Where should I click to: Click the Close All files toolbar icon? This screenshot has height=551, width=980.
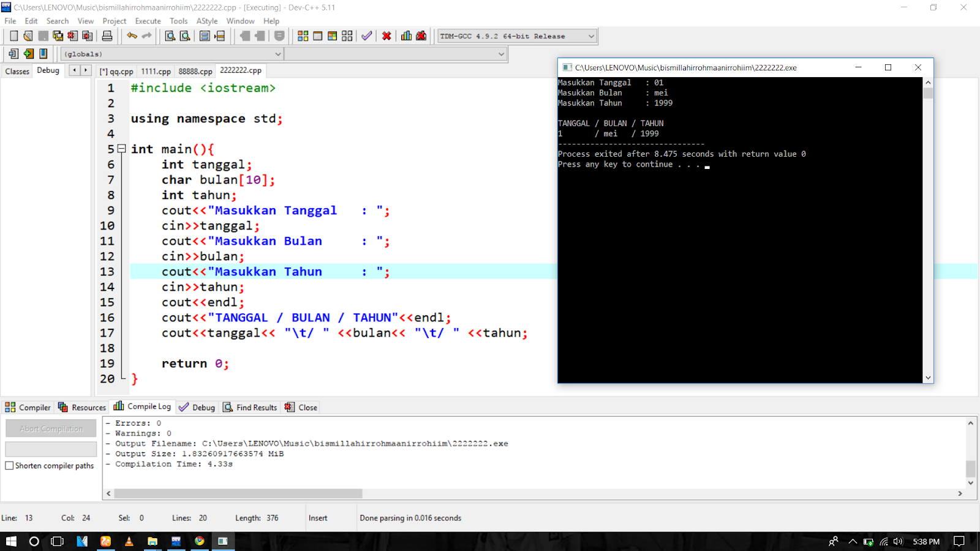tap(87, 36)
